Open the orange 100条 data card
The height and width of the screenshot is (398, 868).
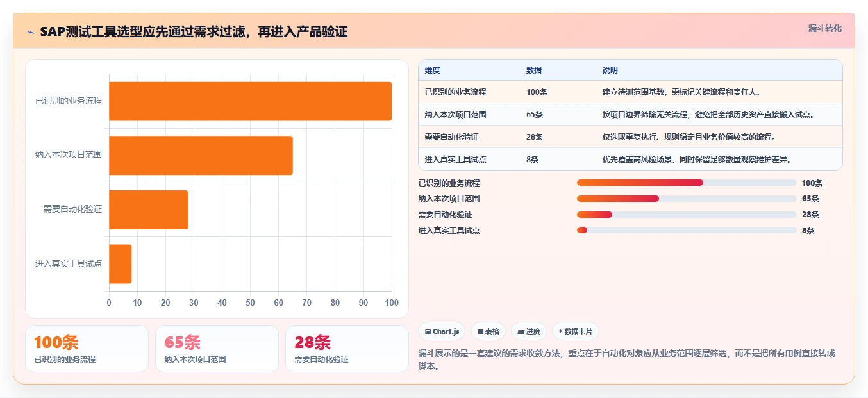(x=87, y=349)
